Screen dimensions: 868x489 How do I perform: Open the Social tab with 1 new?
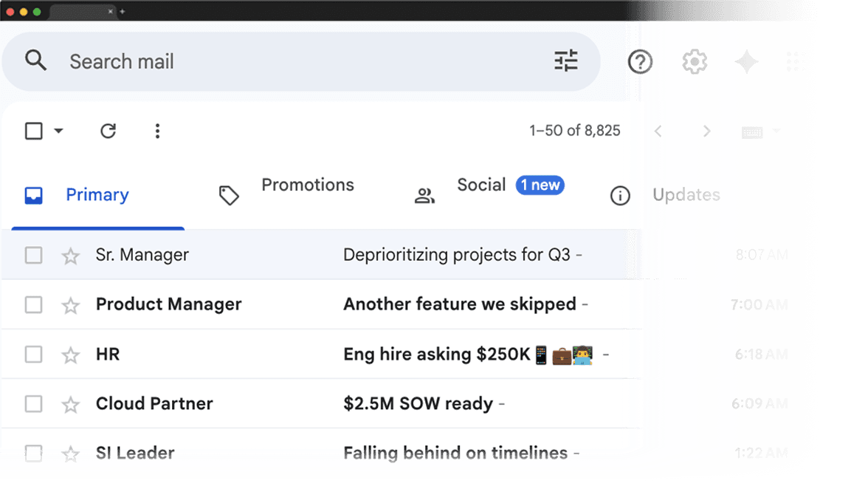(481, 185)
